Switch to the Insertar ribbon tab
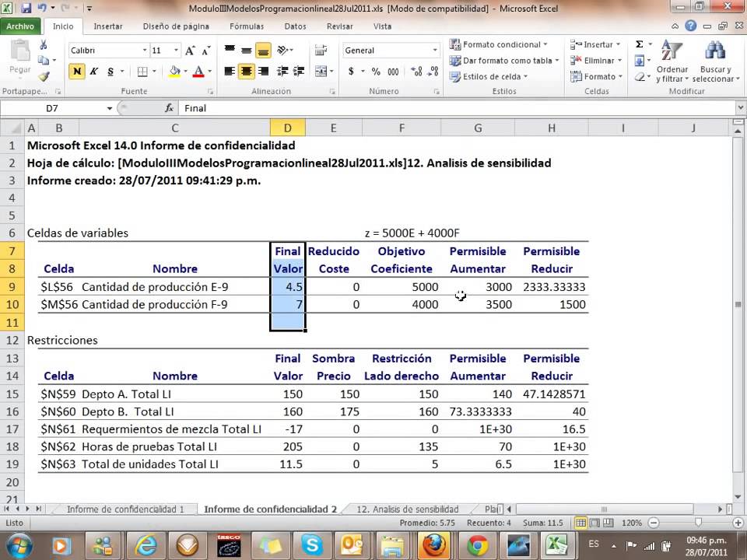 [107, 26]
